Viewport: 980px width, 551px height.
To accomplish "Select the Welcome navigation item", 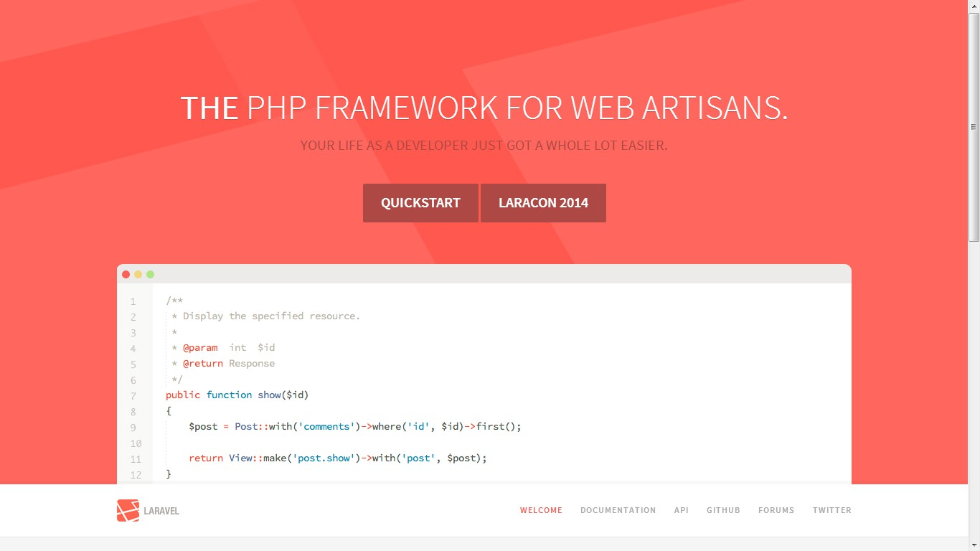I will [541, 510].
